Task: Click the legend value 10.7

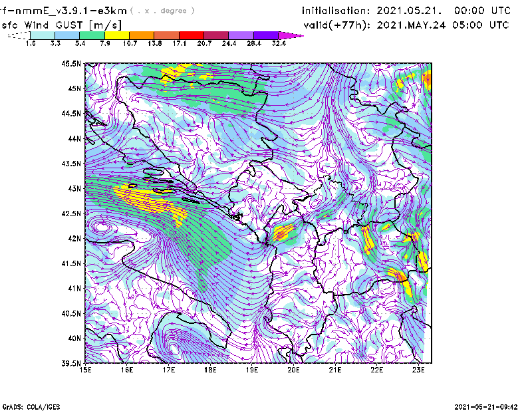Action: pos(130,43)
